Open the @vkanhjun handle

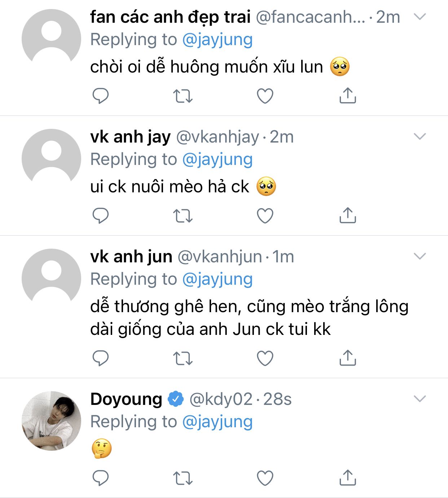[x=220, y=257]
